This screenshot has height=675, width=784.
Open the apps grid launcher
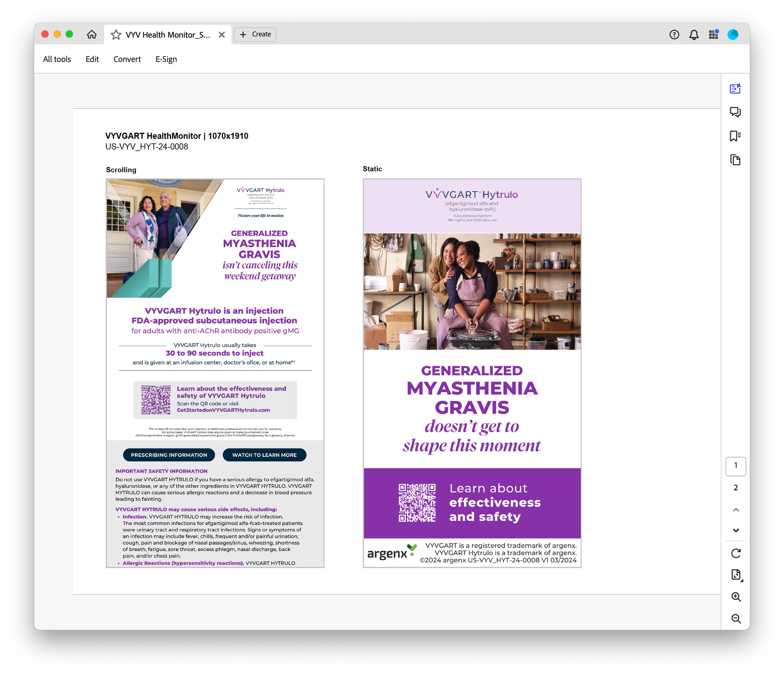[x=713, y=35]
